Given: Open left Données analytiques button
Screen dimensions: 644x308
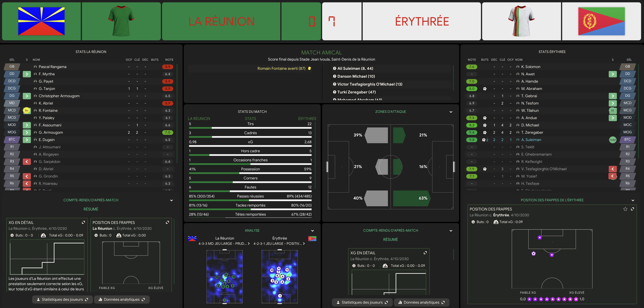Looking at the screenshot, I should [122, 300].
